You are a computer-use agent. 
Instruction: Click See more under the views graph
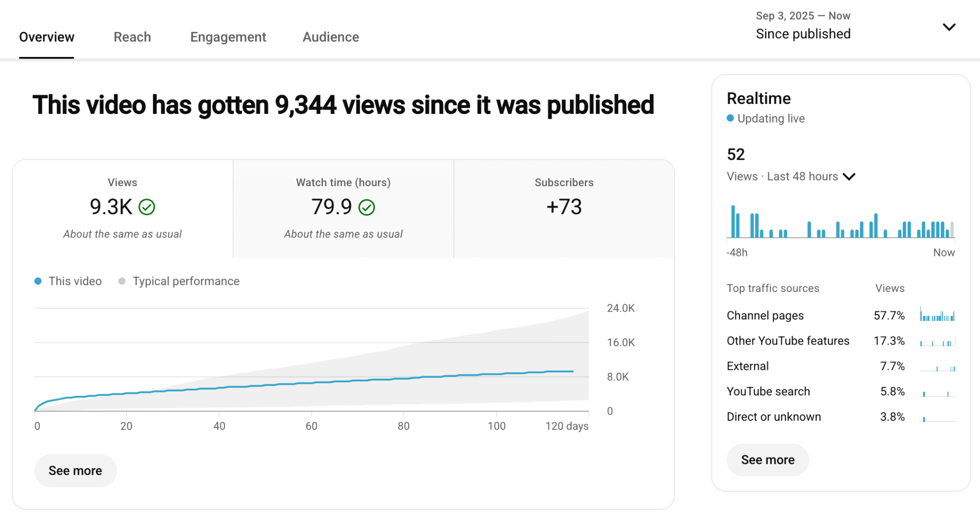pyautogui.click(x=75, y=470)
